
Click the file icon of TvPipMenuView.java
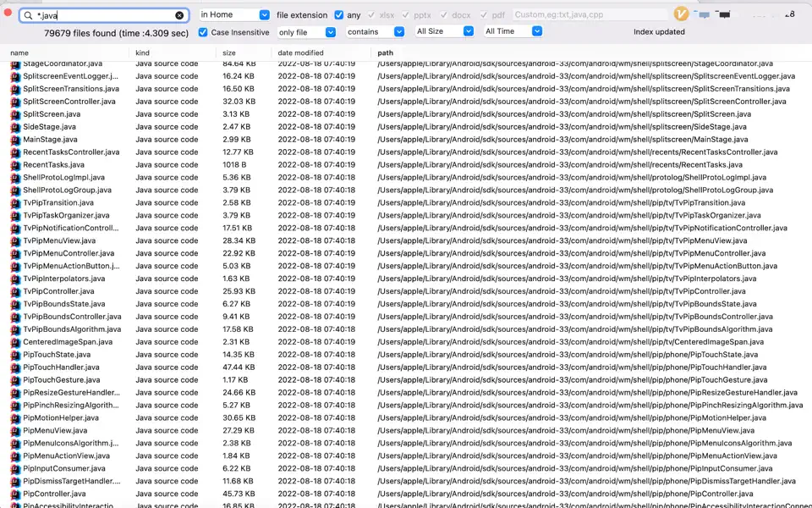14,240
